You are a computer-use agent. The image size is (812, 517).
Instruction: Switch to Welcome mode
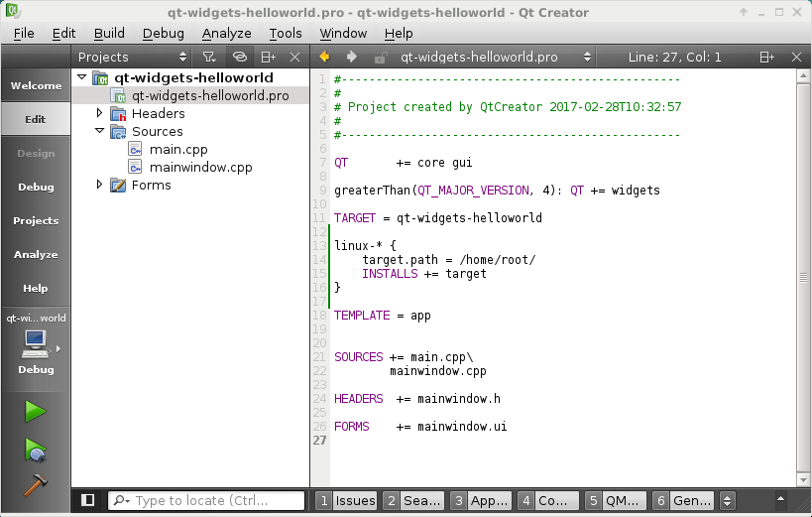tap(36, 85)
